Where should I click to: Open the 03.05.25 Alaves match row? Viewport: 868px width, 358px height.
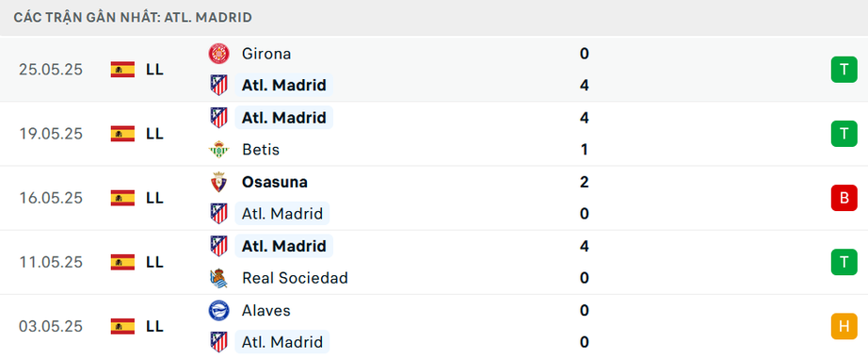(x=434, y=326)
